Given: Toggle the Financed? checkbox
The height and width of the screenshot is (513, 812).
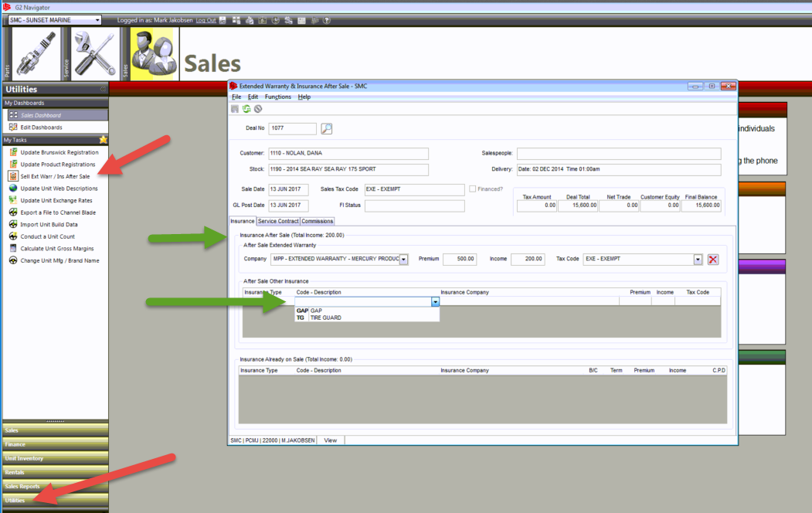Looking at the screenshot, I should click(x=472, y=189).
